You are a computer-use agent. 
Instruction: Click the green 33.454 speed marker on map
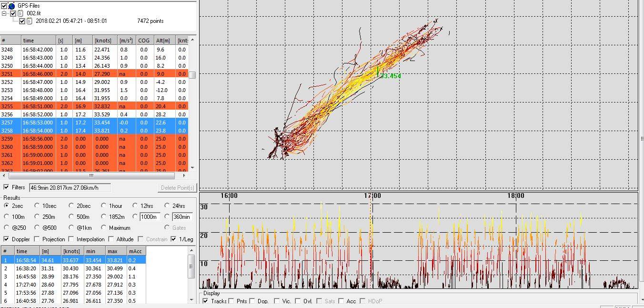390,76
